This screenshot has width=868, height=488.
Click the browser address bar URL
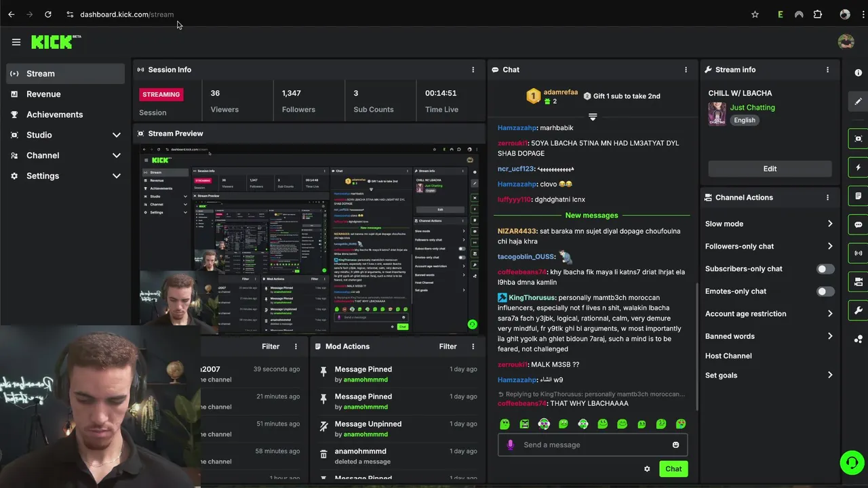point(127,14)
